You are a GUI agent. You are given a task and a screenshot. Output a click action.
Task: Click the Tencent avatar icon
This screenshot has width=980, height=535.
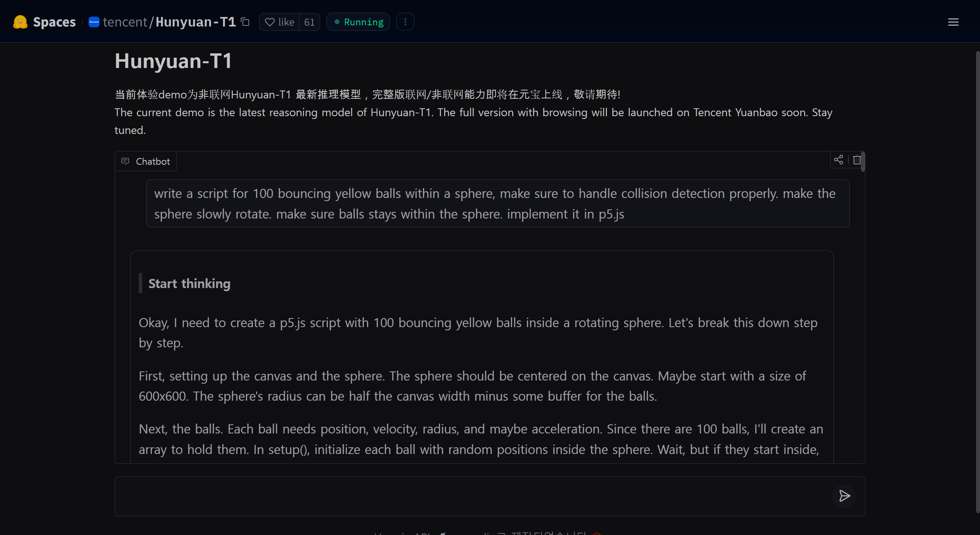(x=94, y=22)
